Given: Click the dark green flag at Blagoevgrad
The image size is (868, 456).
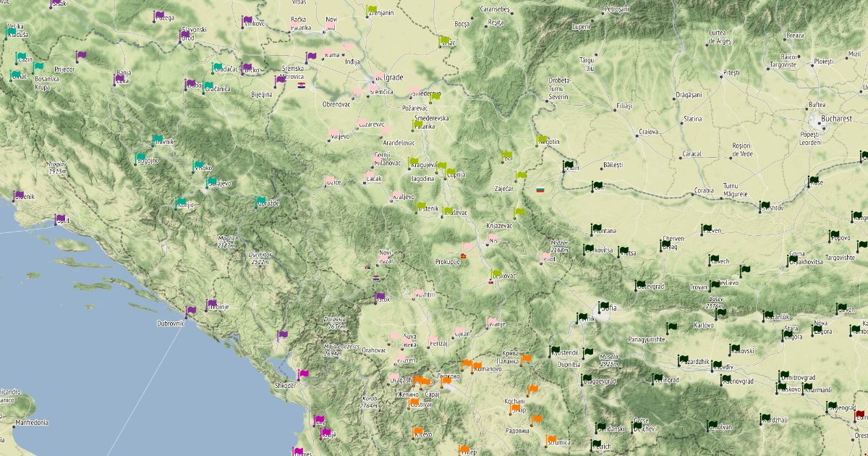Looking at the screenshot, I should [586, 379].
